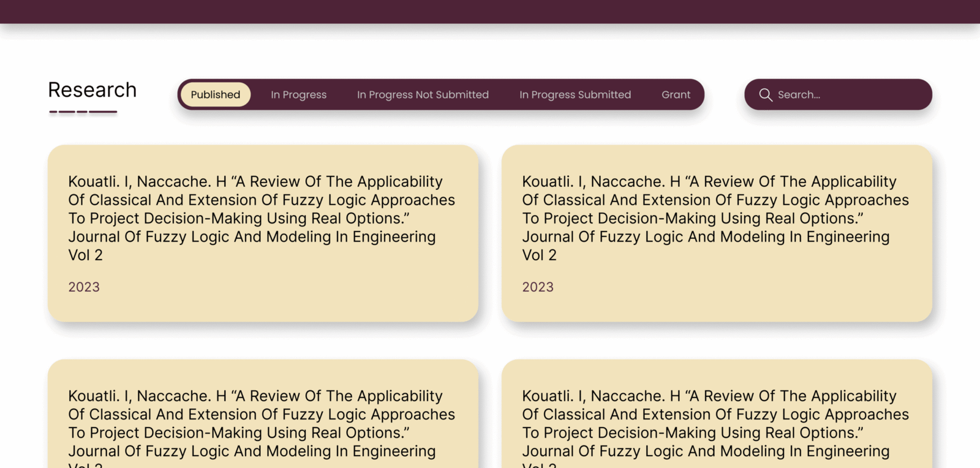Click "Kouatli. I, Naccache. H" in bottom-left card
Screen dimensions: 980x468
point(148,396)
